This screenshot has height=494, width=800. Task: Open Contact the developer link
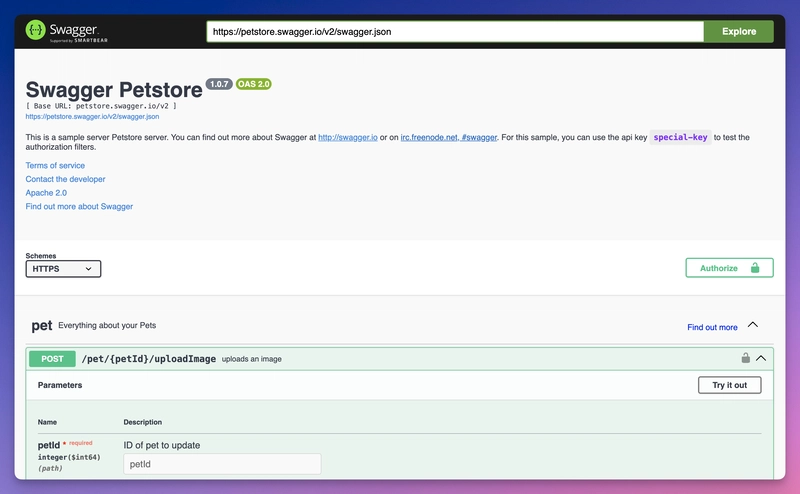point(65,179)
